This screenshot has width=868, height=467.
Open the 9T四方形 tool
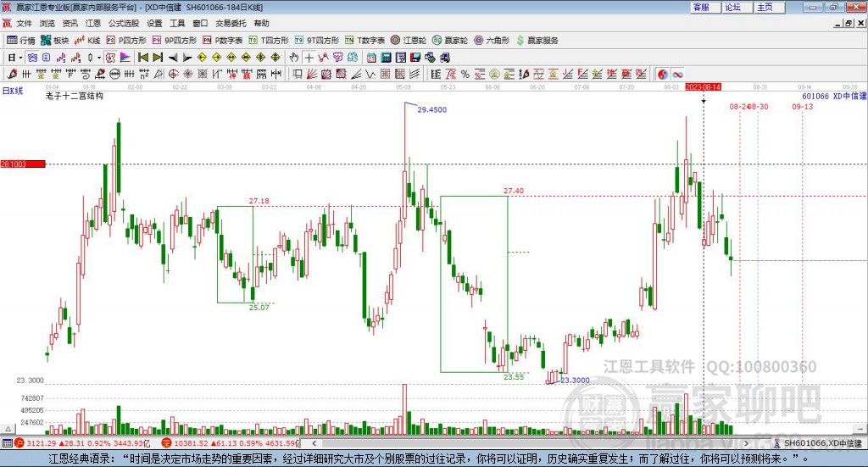317,41
